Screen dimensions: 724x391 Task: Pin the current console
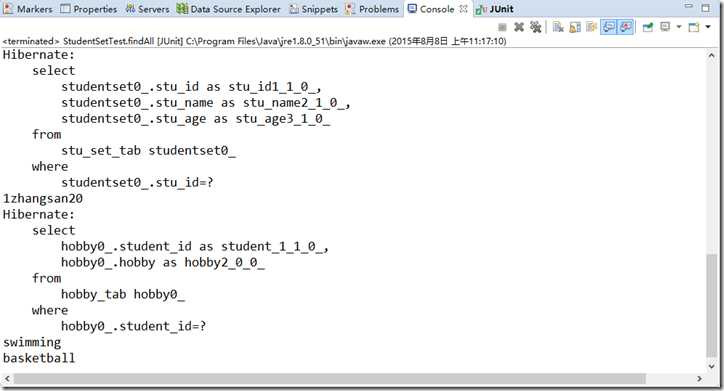point(648,27)
